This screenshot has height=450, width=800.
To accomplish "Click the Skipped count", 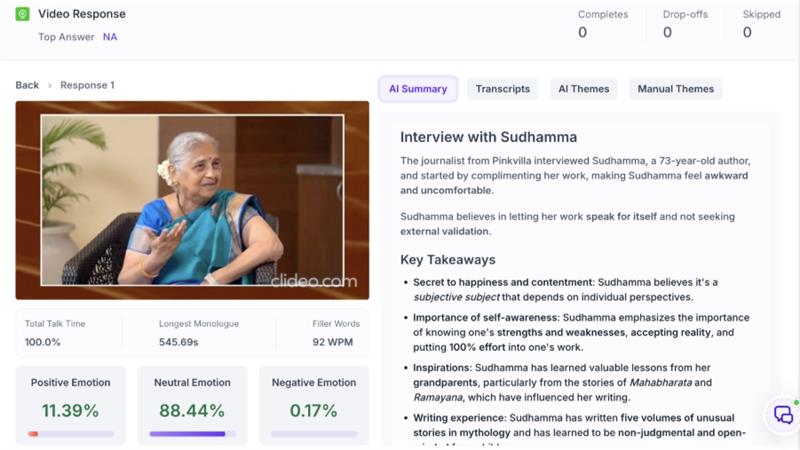I will (747, 33).
